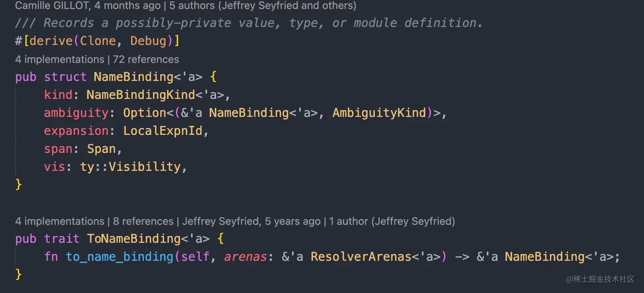Click '5 authors (Jeffrey Seyfried and others)' lens
644x293 pixels.
(262, 6)
